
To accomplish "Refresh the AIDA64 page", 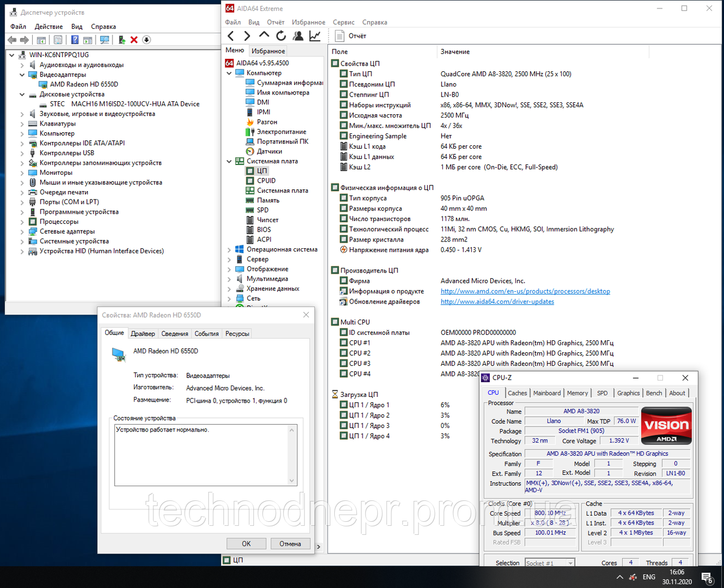I will pos(281,36).
